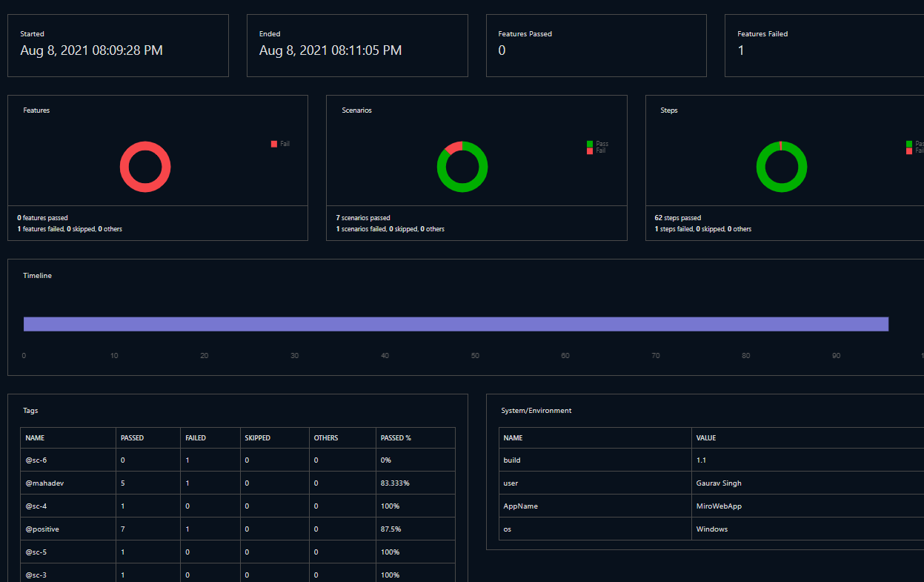Click the '0 features passed' summary text
The height and width of the screenshot is (582, 924).
43,218
